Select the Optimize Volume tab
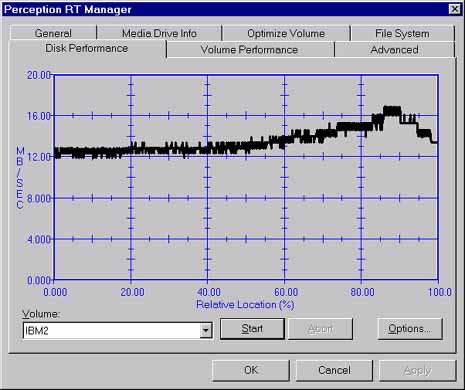Screen dimensions: 465x390 coord(286,33)
